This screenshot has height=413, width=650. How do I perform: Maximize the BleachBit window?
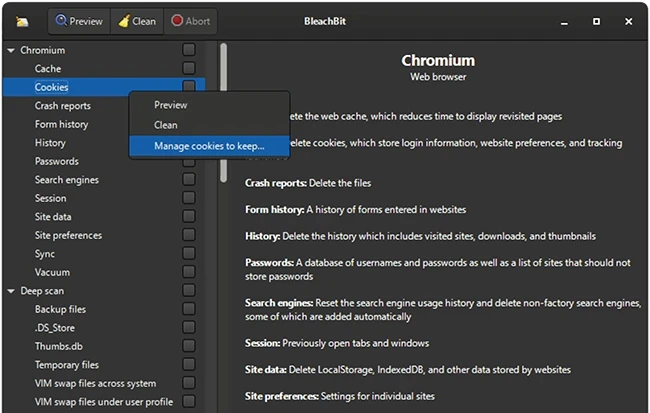click(596, 21)
